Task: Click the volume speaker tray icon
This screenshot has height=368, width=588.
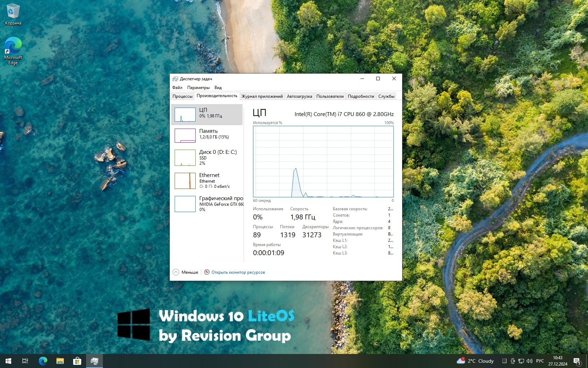Action: pos(529,361)
